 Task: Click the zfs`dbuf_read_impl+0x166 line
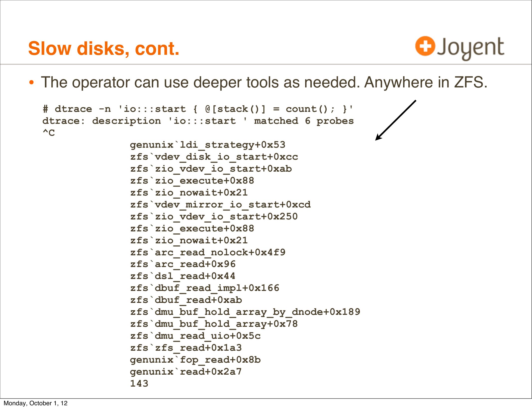click(x=204, y=288)
